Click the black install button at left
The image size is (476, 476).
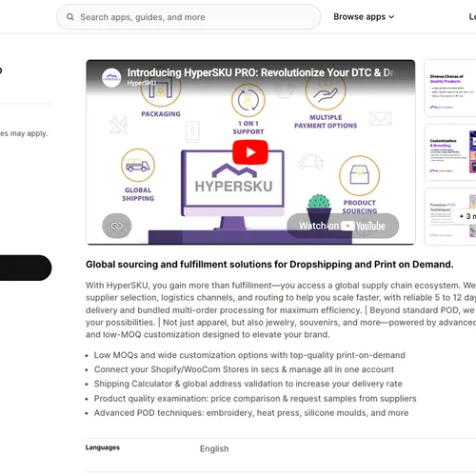pyautogui.click(x=26, y=268)
